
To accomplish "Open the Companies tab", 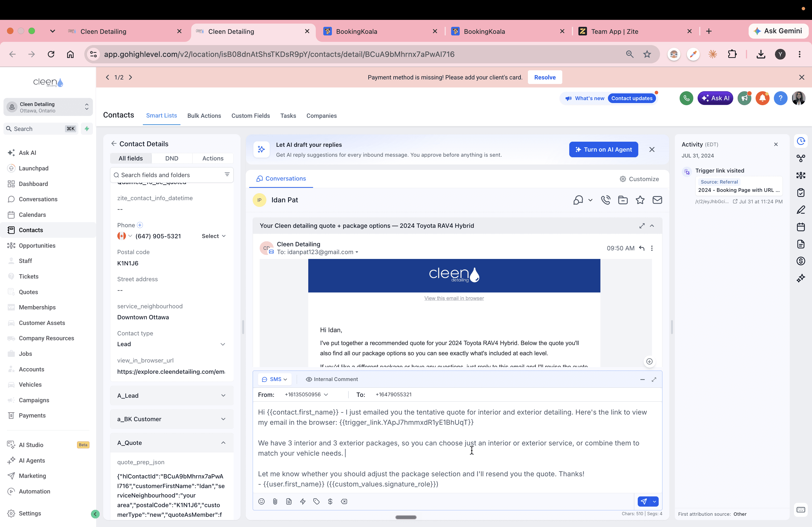I will pos(321,116).
